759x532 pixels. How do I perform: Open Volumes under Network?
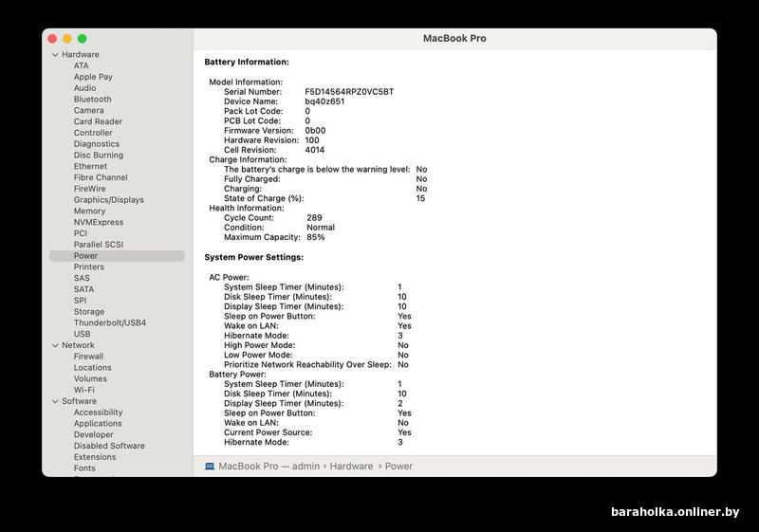coord(90,378)
